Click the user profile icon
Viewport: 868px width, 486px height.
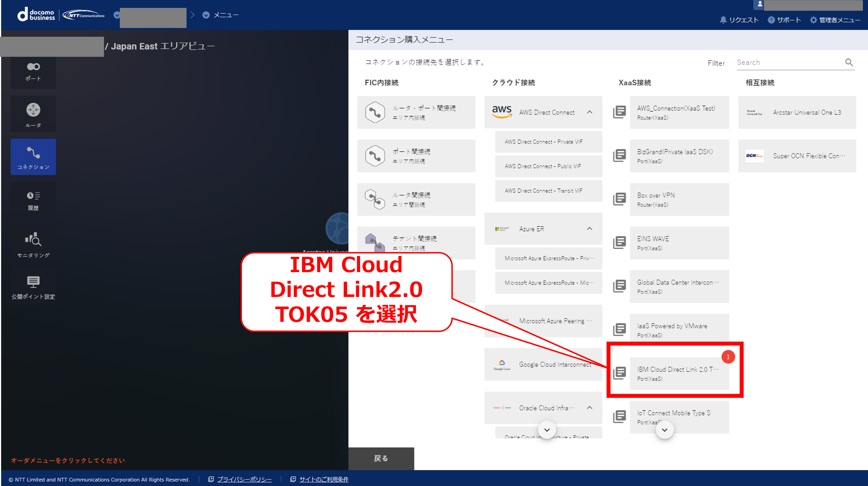(759, 4)
